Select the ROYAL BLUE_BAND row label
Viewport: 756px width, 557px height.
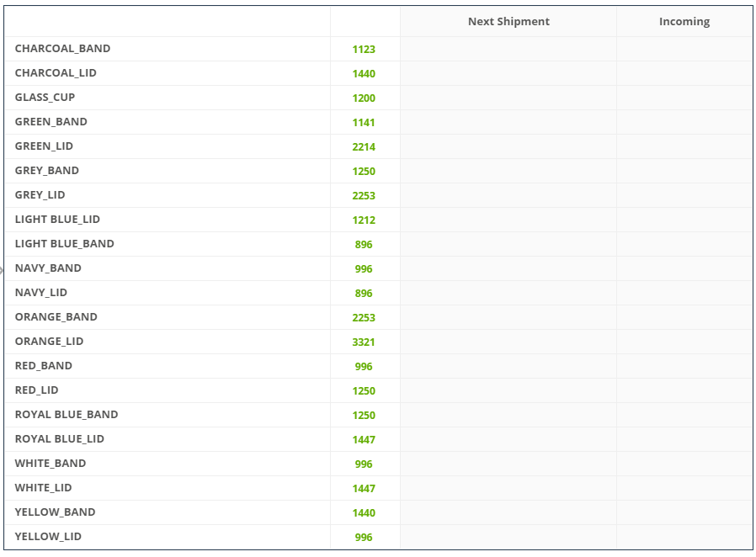point(67,415)
